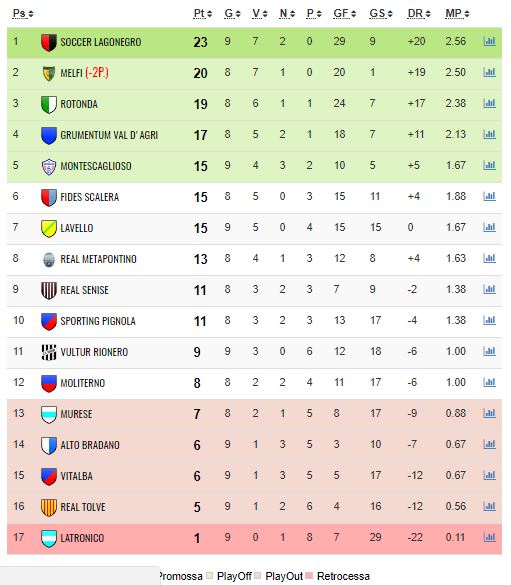Open the Grumentum Val d'Agri team link

[x=109, y=135]
